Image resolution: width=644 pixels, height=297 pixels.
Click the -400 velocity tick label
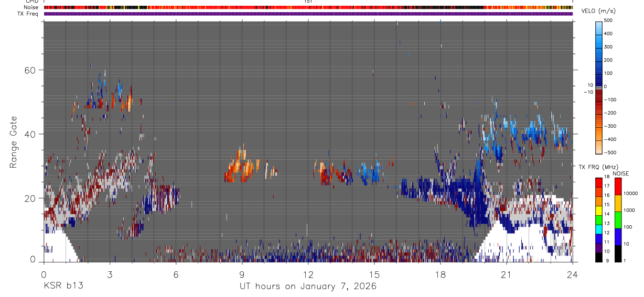610,139
